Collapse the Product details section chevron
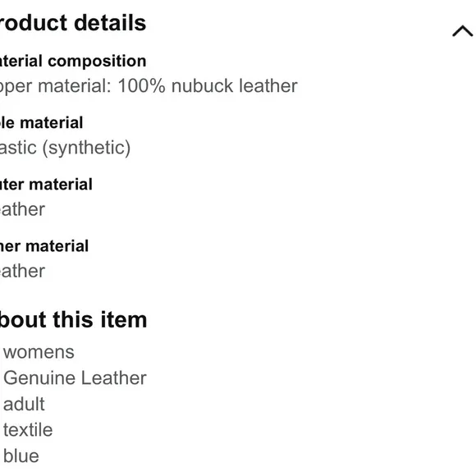Screen dimensions: 476x476 (x=462, y=31)
